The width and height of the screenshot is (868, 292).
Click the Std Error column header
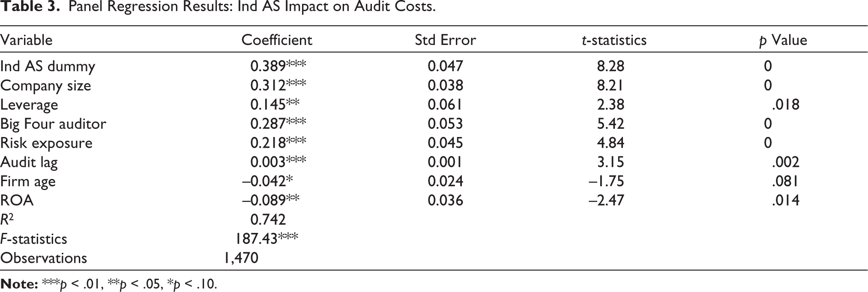point(445,40)
